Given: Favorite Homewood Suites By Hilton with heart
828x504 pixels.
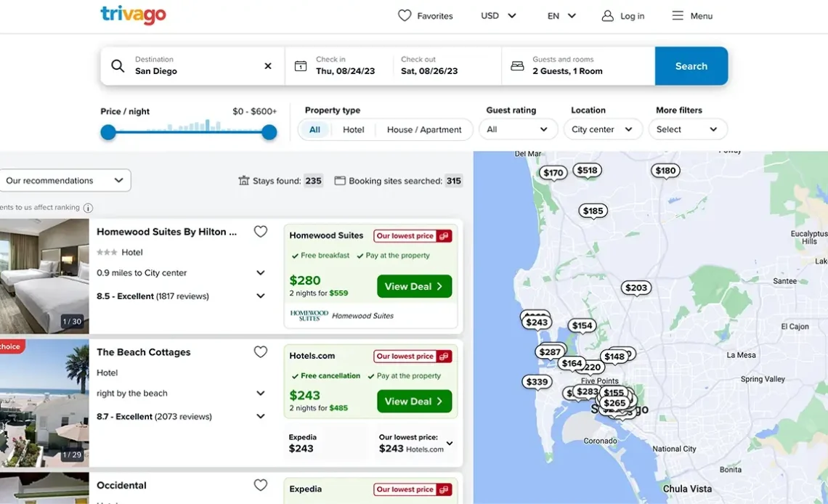Looking at the screenshot, I should pyautogui.click(x=260, y=232).
